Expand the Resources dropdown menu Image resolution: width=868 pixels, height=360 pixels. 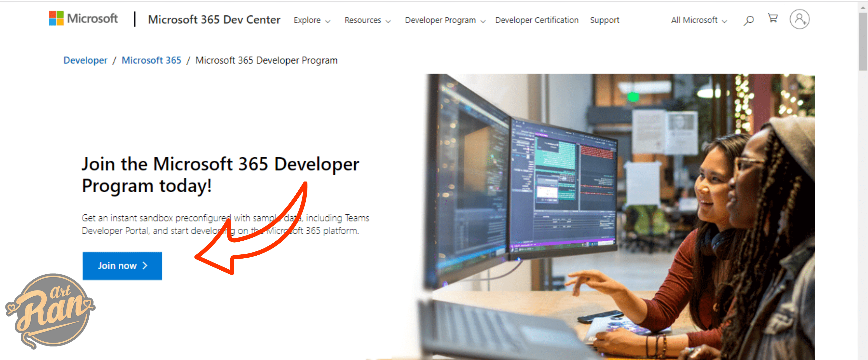pyautogui.click(x=367, y=20)
